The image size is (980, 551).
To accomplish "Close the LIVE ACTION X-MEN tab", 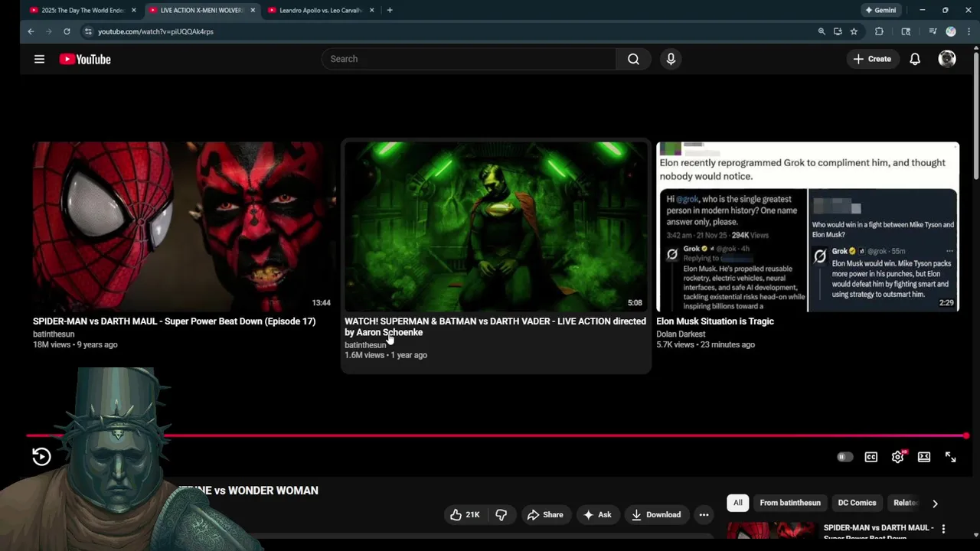I will coord(253,10).
